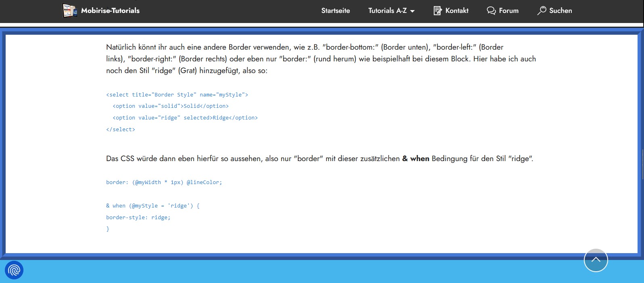The width and height of the screenshot is (644, 283).
Task: Expand the caret next to Tutorials A-Z
Action: (x=412, y=11)
